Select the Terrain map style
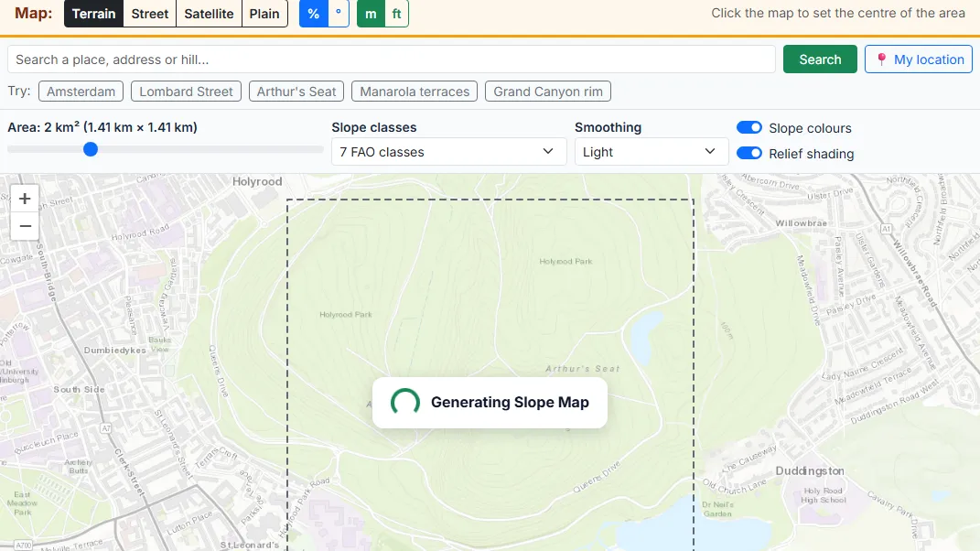The image size is (980, 551). (93, 14)
